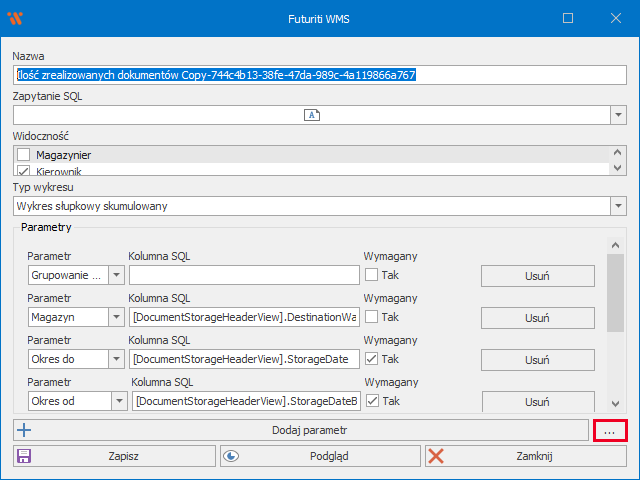This screenshot has width=640, height=480.
Task: Enable Wymagany Tak for Magazyn parameter
Action: coord(371,317)
